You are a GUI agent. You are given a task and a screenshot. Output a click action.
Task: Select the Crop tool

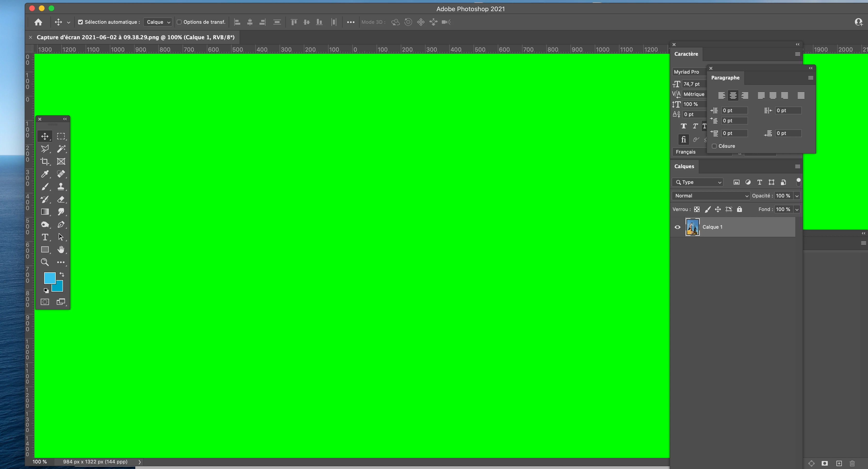(x=44, y=161)
